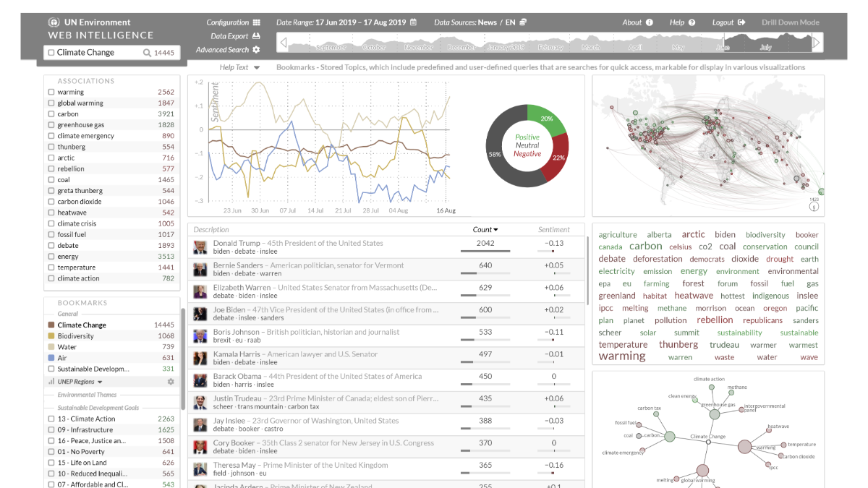Click 'carbon' in the tag cloud
The width and height of the screenshot is (868, 488).
(646, 247)
